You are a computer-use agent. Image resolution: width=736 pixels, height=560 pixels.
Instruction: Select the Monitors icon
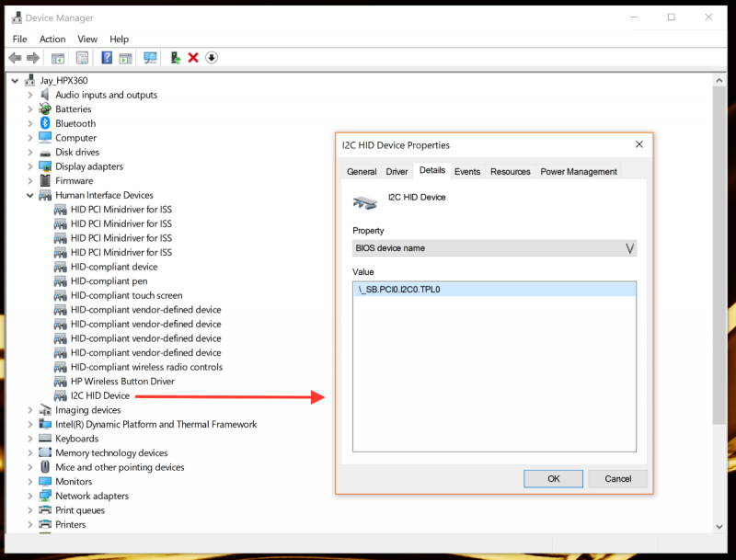tap(45, 481)
